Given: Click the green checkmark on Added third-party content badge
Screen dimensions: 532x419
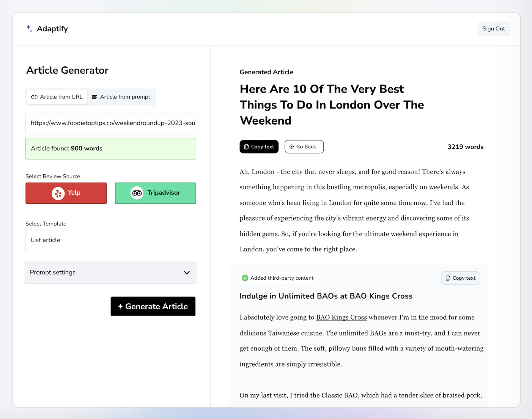Looking at the screenshot, I should [x=245, y=278].
